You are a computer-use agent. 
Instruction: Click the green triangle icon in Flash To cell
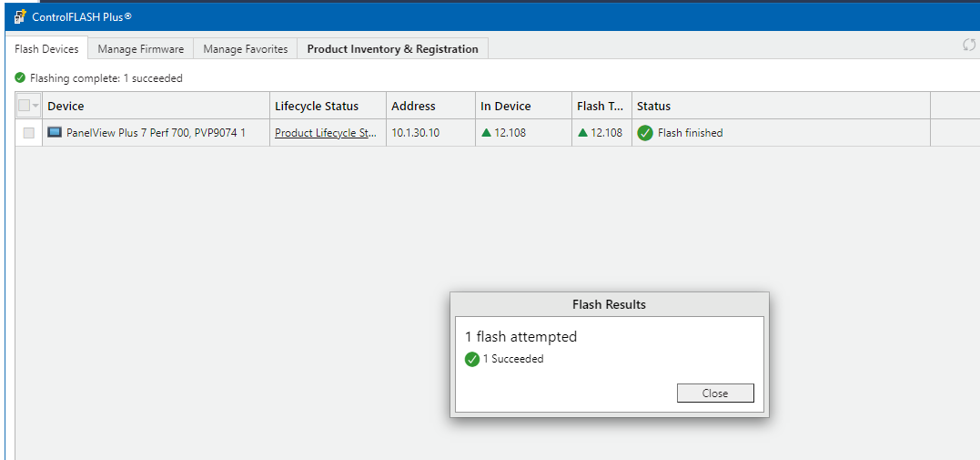pyautogui.click(x=582, y=132)
